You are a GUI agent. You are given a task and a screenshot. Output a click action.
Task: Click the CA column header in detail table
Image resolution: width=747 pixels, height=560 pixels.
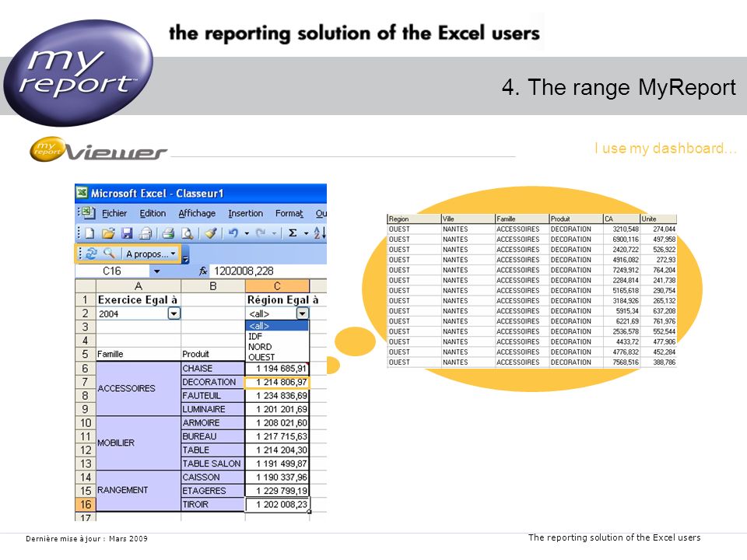pos(621,219)
